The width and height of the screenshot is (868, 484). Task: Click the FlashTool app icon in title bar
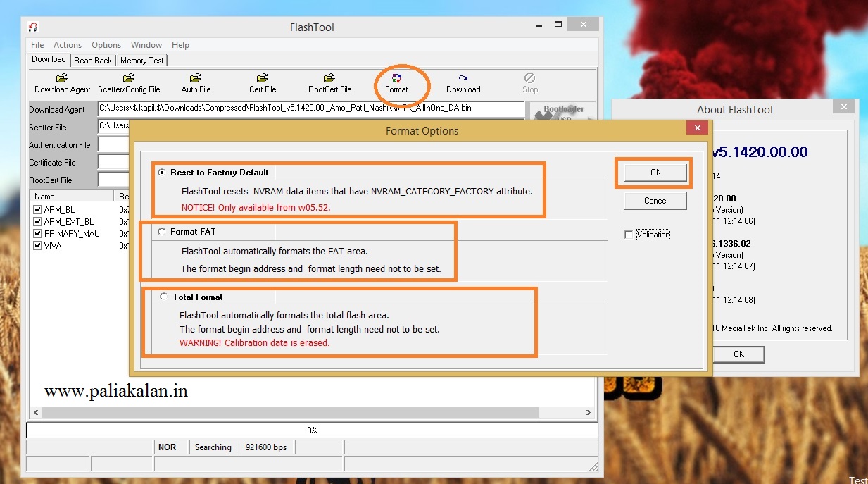pos(33,27)
